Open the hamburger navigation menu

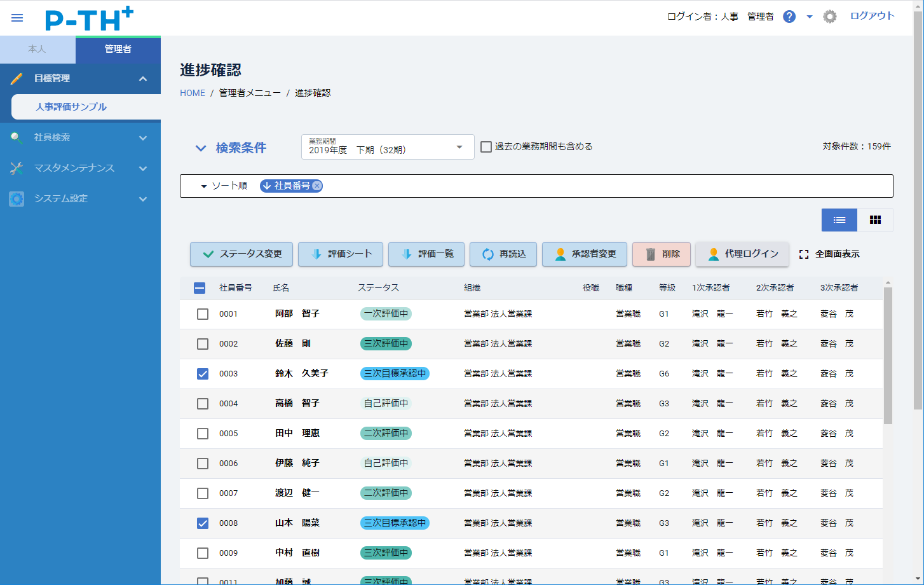17,17
